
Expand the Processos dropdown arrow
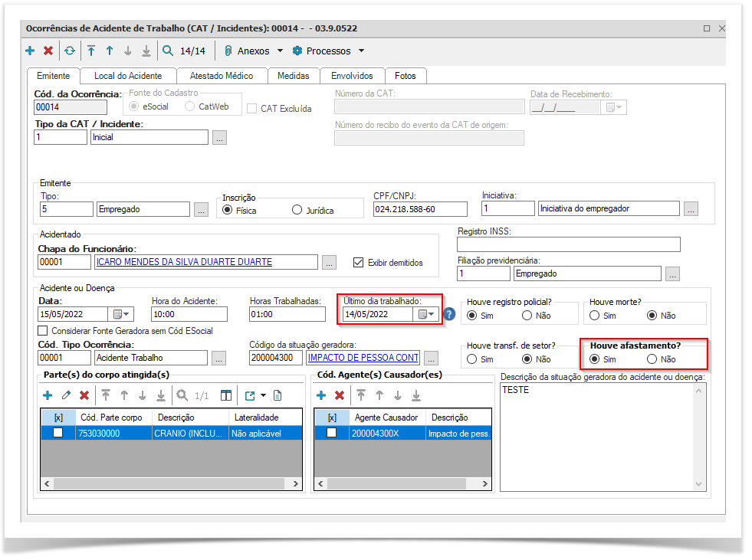pos(362,51)
